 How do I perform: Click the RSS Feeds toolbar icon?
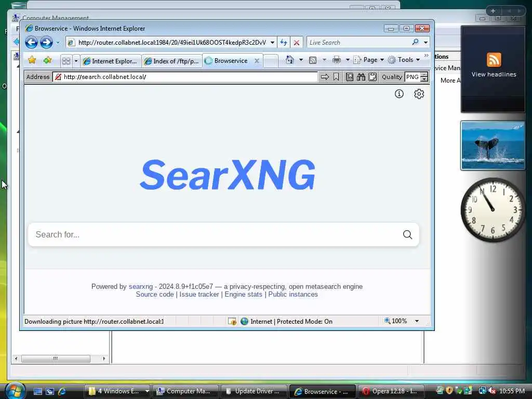[x=313, y=60]
